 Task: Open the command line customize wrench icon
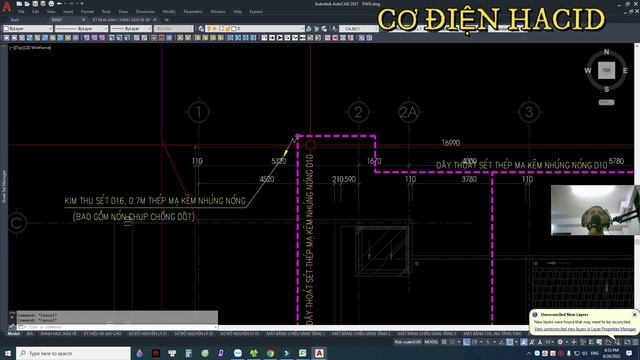click(12, 327)
